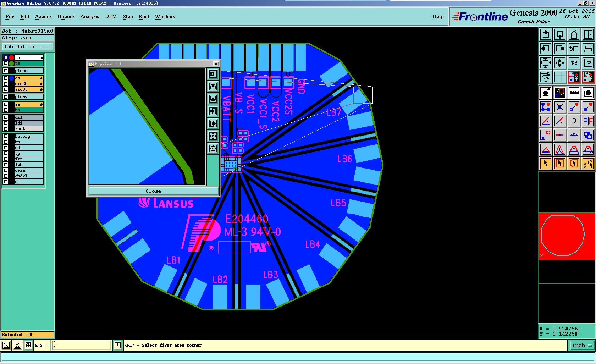The image size is (596, 364).
Task: Click the zoom out icon in main toolbar
Action: pos(560,63)
